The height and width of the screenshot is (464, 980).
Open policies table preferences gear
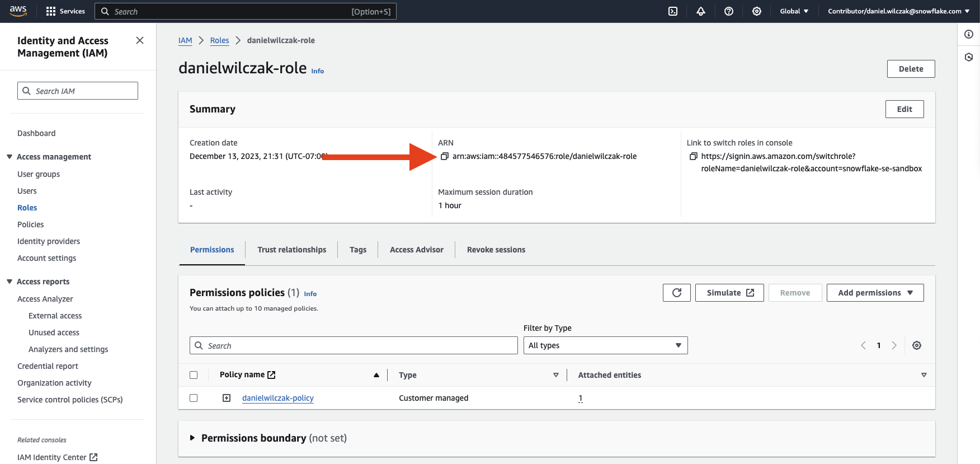(916, 345)
